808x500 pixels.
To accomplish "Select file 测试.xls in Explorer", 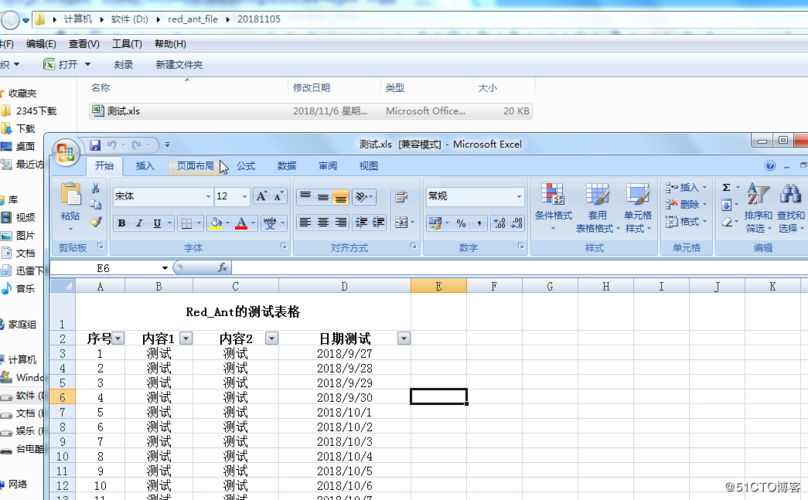I will (311, 111).
